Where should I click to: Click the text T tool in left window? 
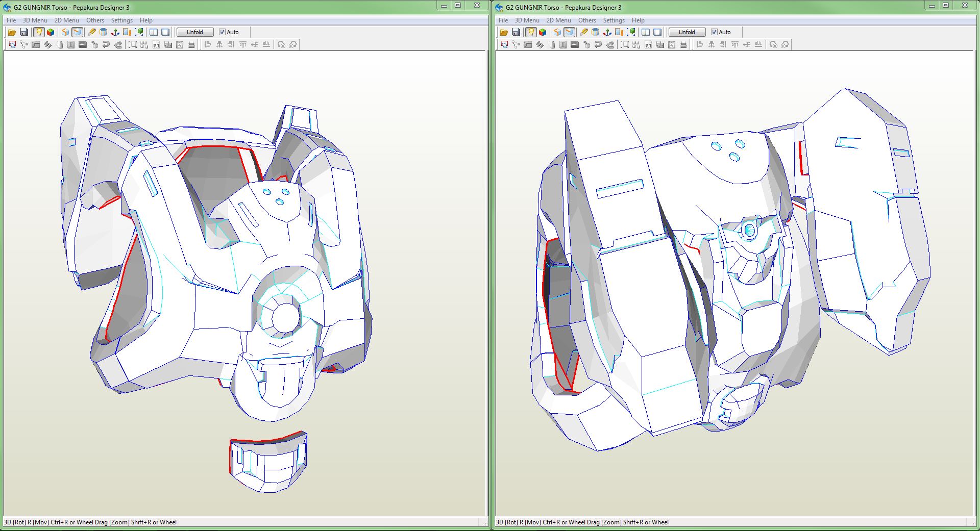tap(71, 45)
